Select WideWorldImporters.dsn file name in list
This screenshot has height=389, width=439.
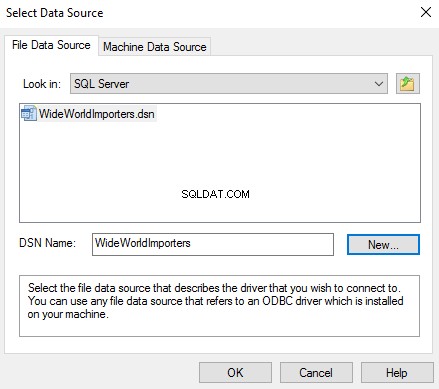click(97, 114)
